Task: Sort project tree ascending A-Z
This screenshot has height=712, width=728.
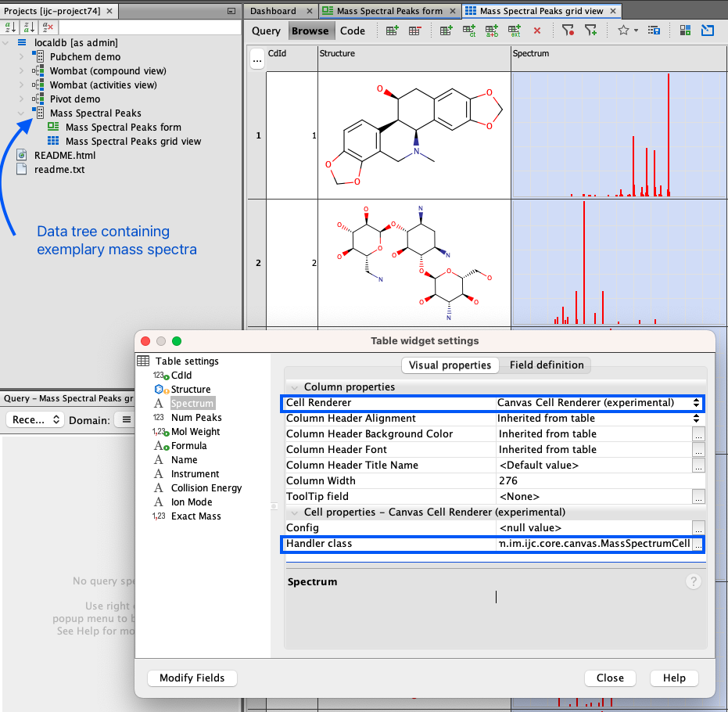Action: point(11,27)
